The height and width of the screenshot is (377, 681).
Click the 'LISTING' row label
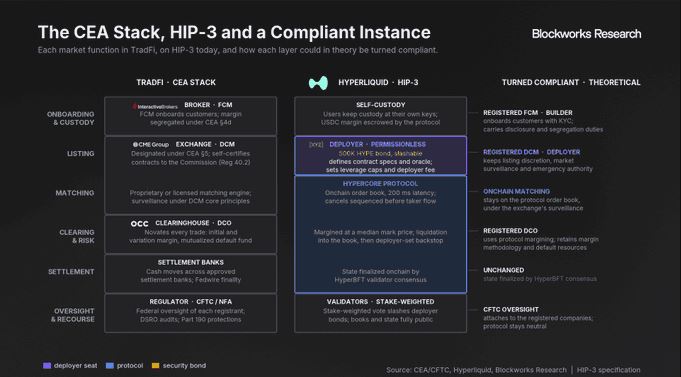tap(81, 154)
